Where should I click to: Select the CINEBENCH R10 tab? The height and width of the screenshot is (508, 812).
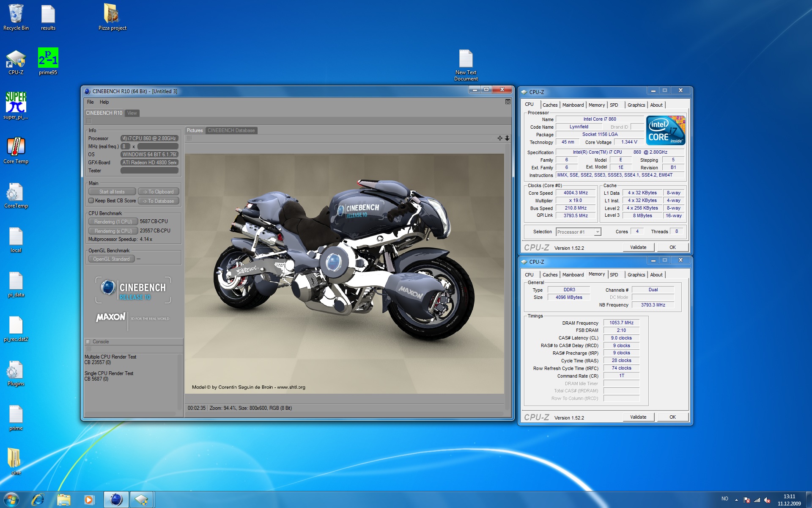104,113
